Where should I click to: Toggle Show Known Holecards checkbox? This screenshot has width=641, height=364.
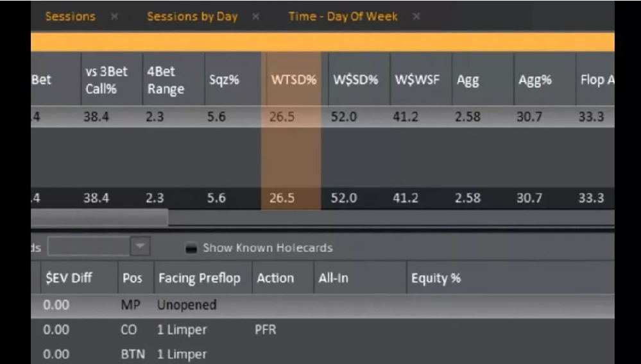pyautogui.click(x=191, y=248)
